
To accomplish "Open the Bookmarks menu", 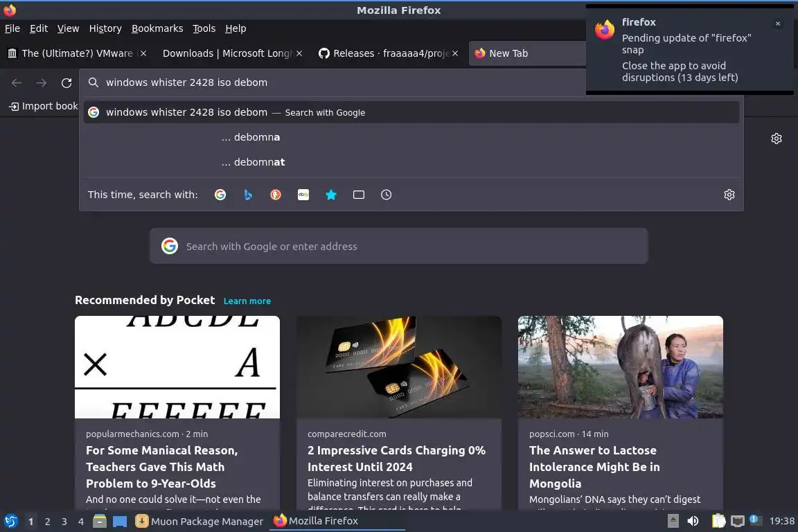I will click(157, 28).
